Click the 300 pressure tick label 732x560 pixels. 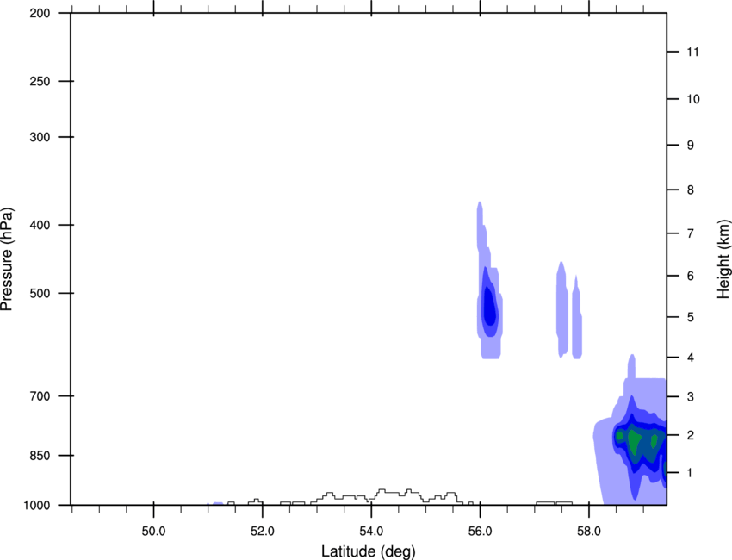(x=40, y=137)
